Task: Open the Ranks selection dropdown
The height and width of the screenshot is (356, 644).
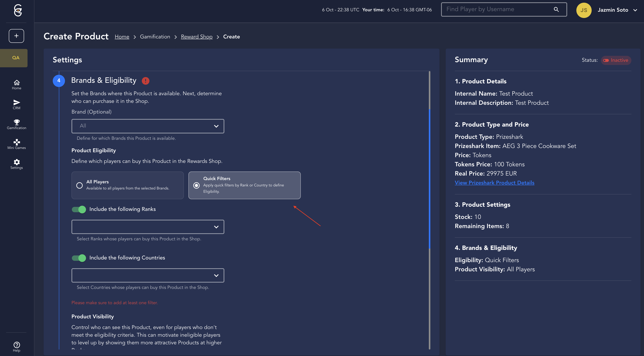Action: (148, 227)
